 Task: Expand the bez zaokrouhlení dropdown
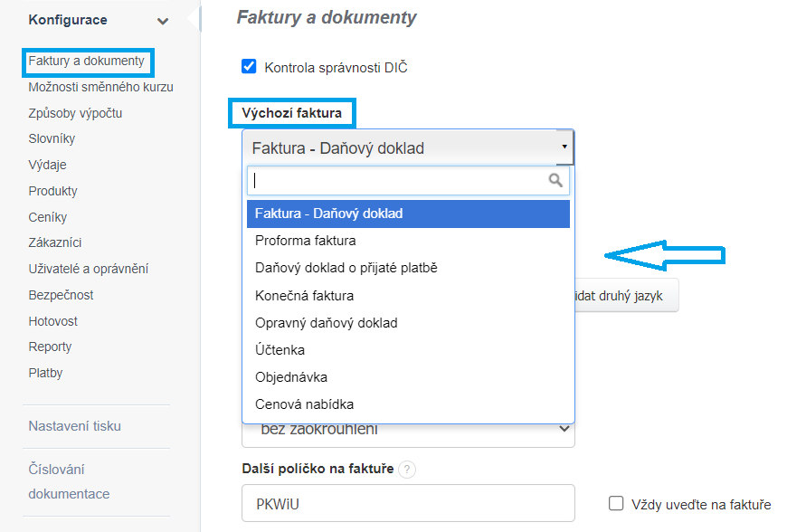click(x=564, y=429)
